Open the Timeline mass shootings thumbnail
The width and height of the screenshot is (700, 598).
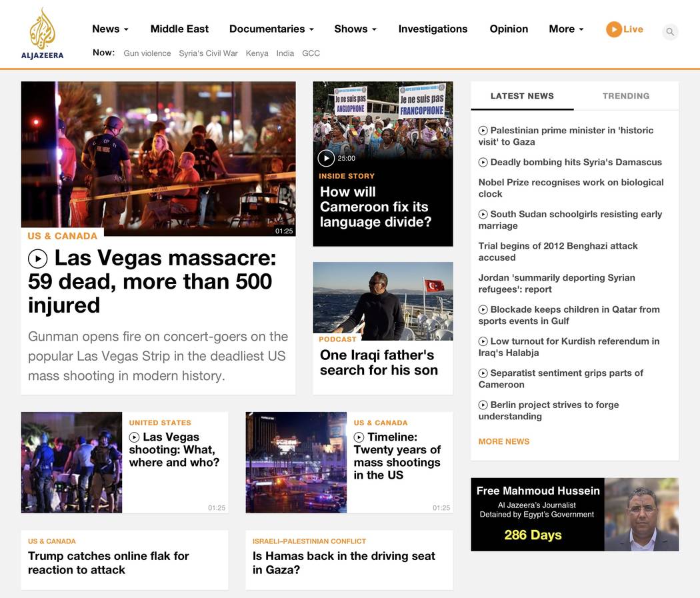296,463
